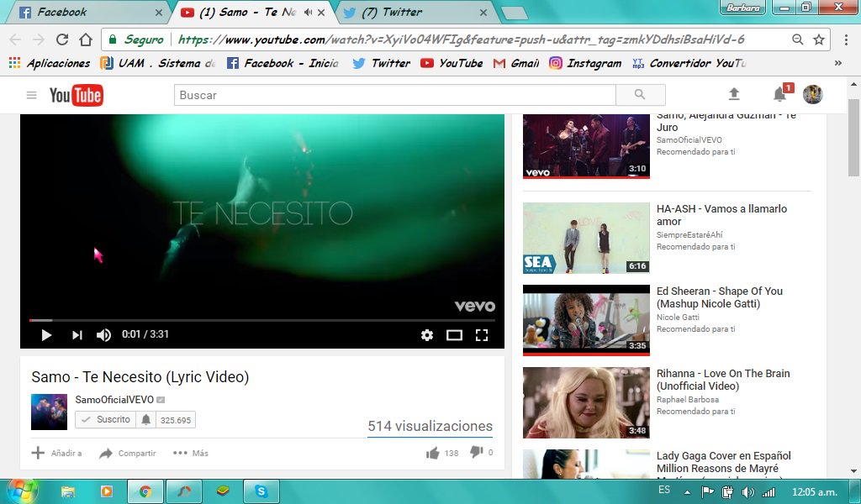Open Nicole Gatti channel link

click(678, 317)
